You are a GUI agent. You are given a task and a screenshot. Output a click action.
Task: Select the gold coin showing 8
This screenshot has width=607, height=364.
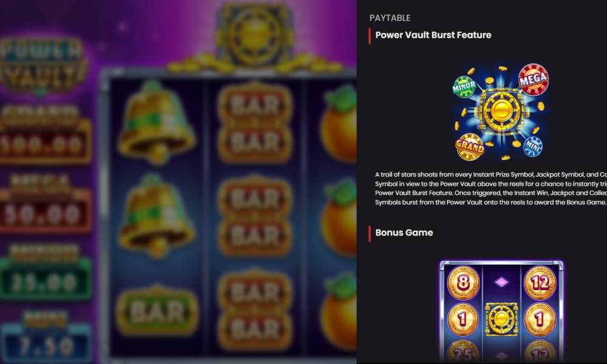pos(463,283)
